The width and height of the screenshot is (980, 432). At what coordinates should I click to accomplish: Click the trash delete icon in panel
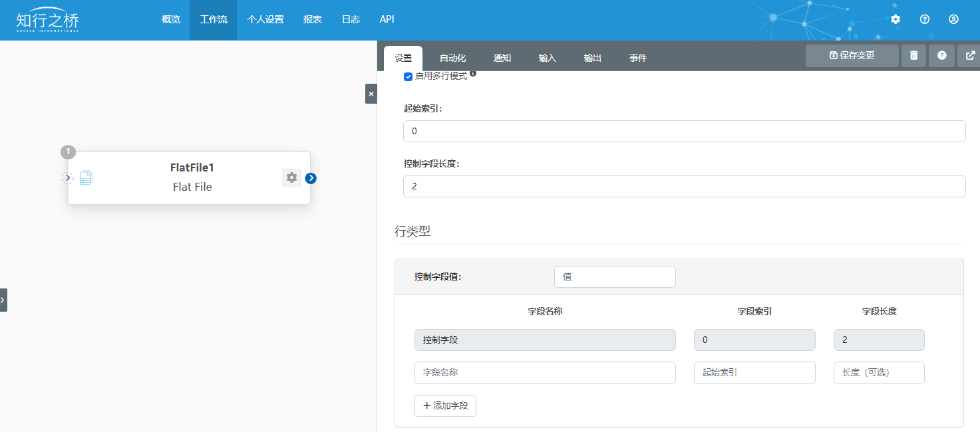click(x=913, y=56)
